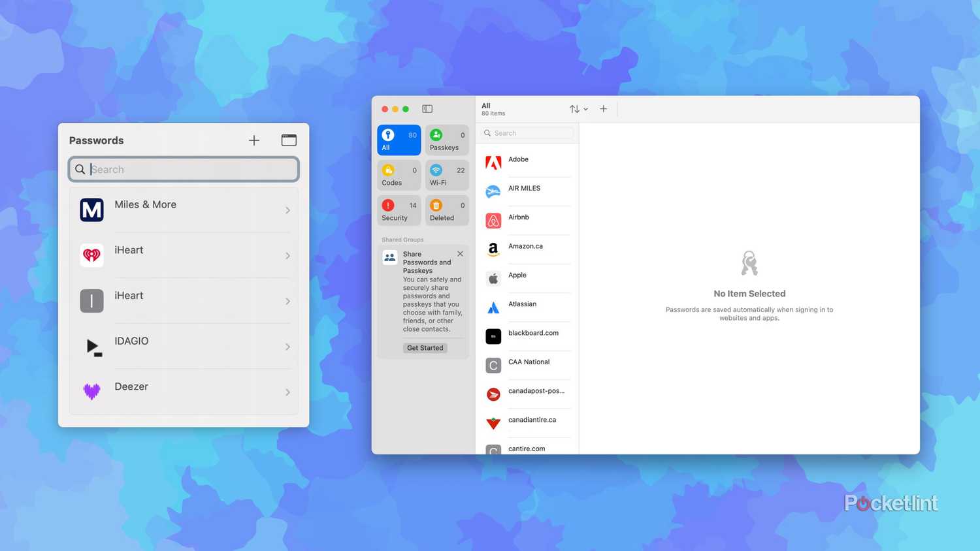Screen dimensions: 980x551
Task: Click the gray I placeholder iHeart icon
Action: tap(91, 301)
